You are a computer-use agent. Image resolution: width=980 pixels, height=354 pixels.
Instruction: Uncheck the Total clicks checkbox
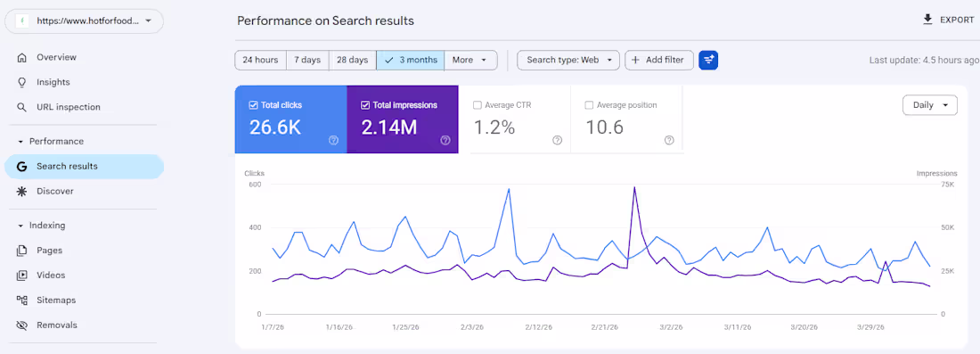pyautogui.click(x=253, y=105)
